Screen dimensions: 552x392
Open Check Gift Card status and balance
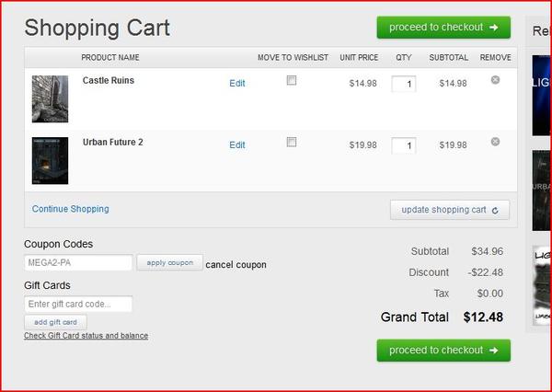[x=86, y=336]
